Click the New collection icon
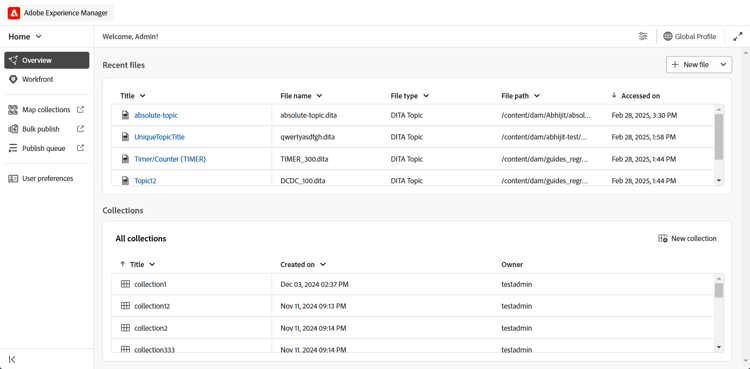Image resolution: width=750 pixels, height=369 pixels. (662, 238)
